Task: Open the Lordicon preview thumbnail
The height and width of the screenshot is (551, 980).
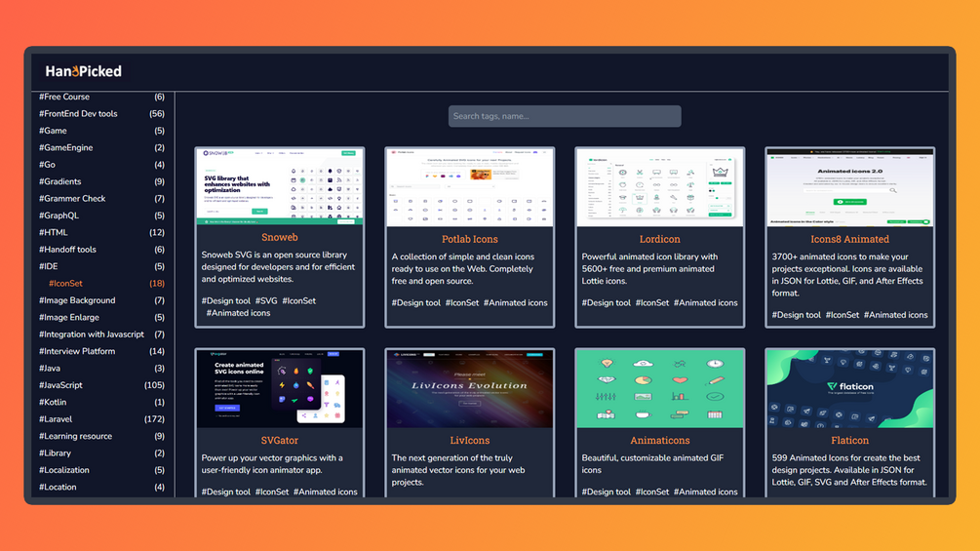Action: point(659,187)
